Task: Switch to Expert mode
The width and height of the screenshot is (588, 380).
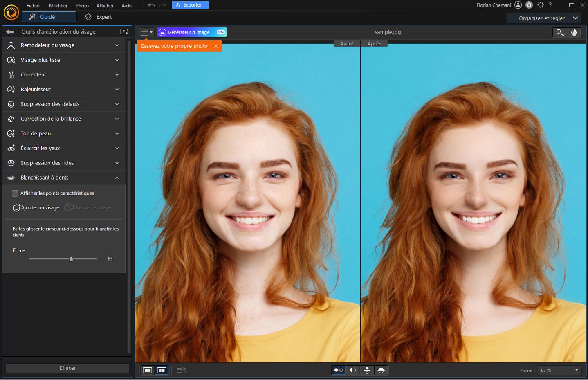Action: (98, 17)
